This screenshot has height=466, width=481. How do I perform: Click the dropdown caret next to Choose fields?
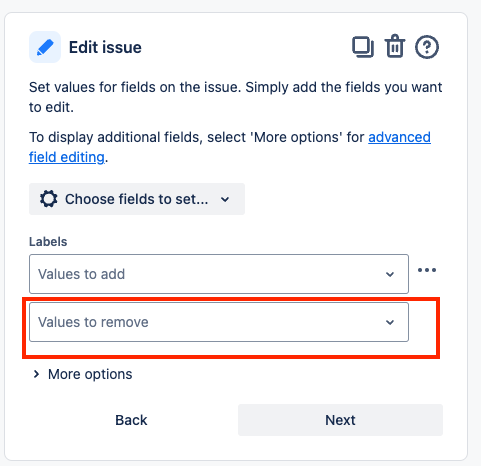tap(225, 199)
